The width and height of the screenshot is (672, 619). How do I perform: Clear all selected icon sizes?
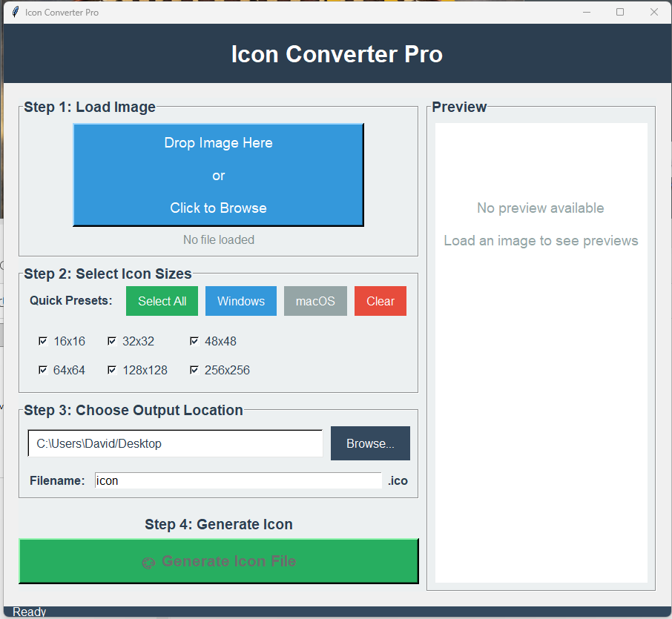[x=380, y=301]
